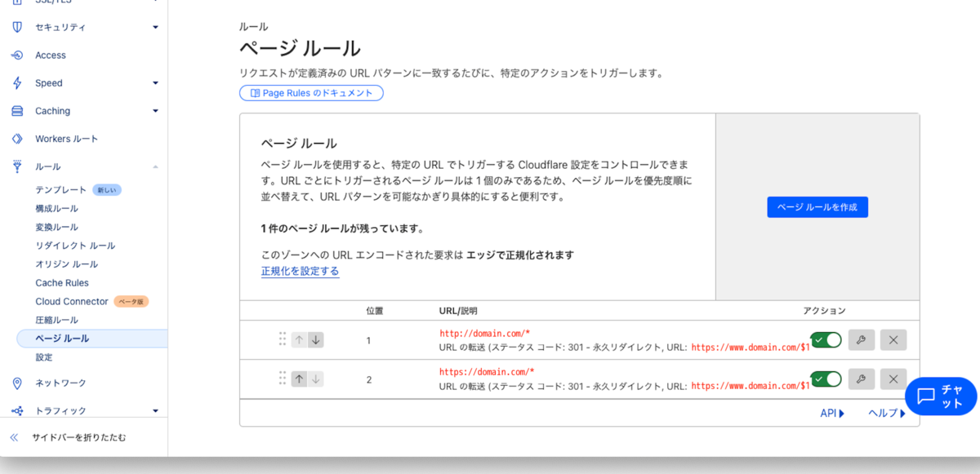This screenshot has width=980, height=474.
Task: Open Cloud Connector in the sidebar
Action: pyautogui.click(x=72, y=302)
